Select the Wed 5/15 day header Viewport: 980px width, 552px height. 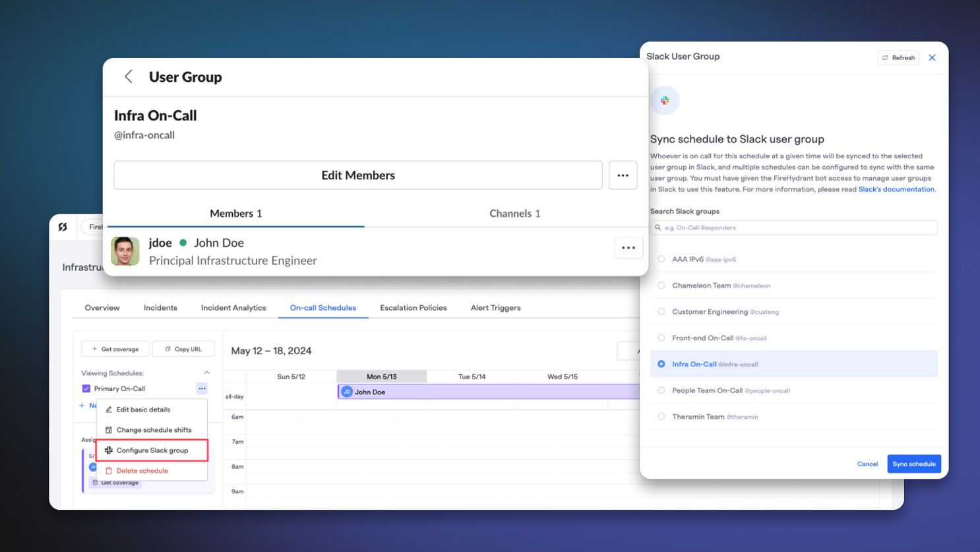(x=563, y=377)
